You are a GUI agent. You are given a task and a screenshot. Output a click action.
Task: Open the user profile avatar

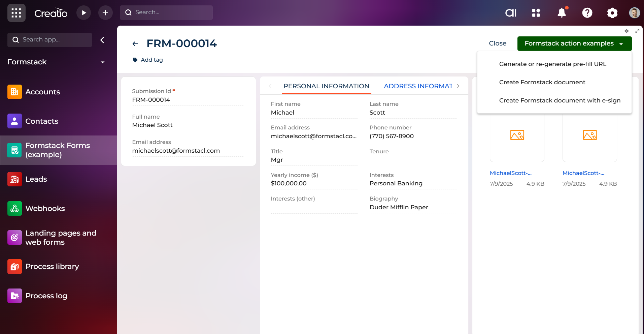tap(635, 13)
